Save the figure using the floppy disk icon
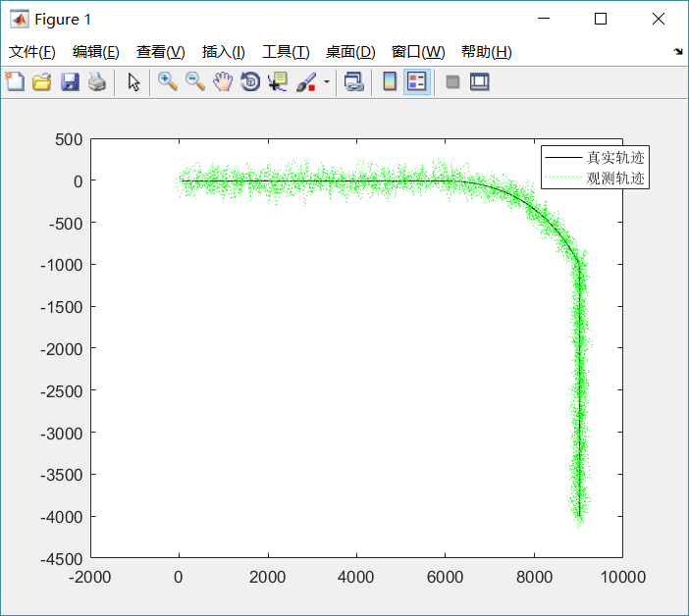The height and width of the screenshot is (616, 689). (70, 82)
